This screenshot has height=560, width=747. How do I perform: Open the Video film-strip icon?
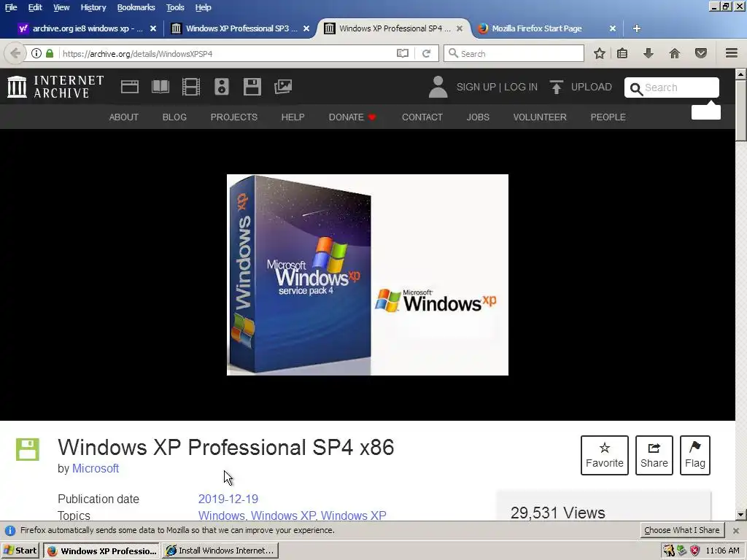pyautogui.click(x=191, y=87)
